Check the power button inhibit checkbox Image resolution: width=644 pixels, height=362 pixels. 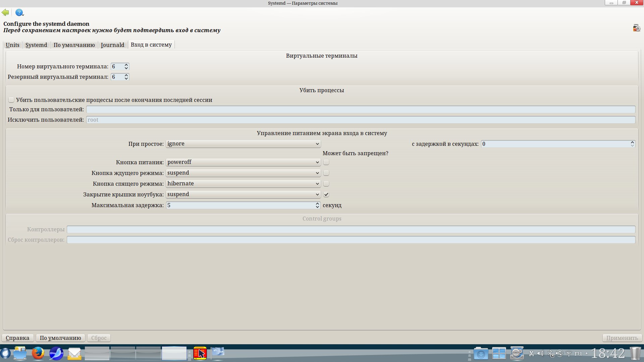point(326,162)
